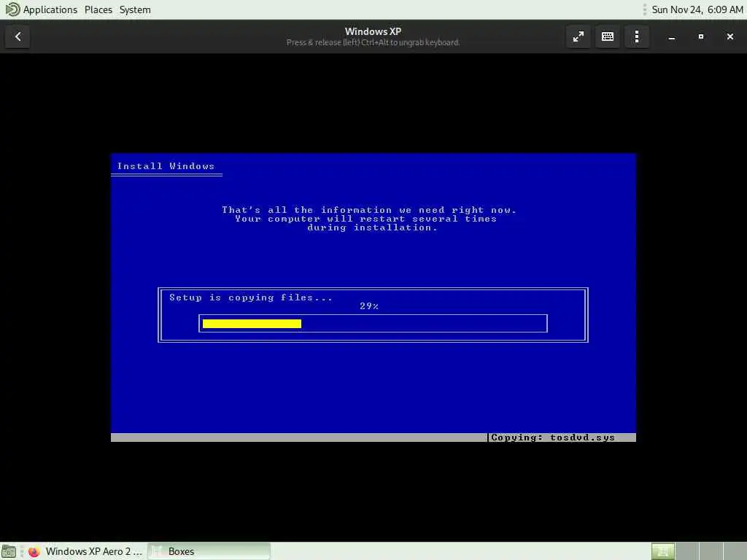Select the first workspace in the switcher
The width and height of the screenshot is (747, 560).
point(663,551)
